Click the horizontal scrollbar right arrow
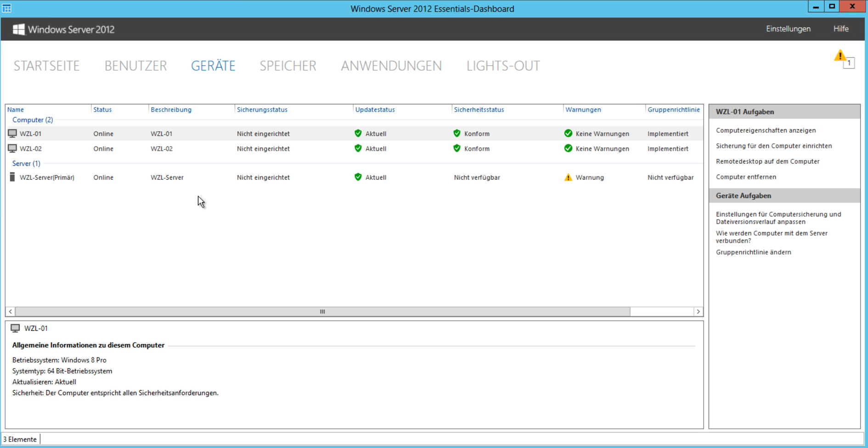This screenshot has width=868, height=448. click(x=698, y=312)
